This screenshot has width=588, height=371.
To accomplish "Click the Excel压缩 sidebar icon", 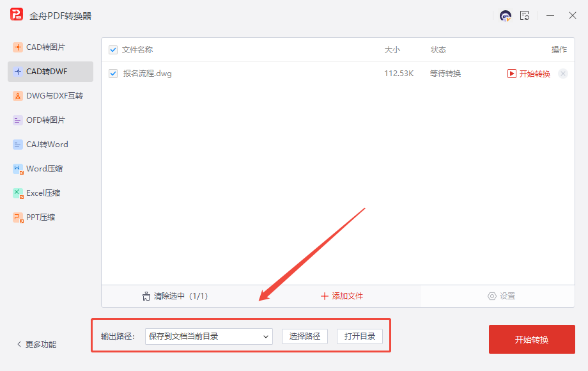I will pos(18,193).
